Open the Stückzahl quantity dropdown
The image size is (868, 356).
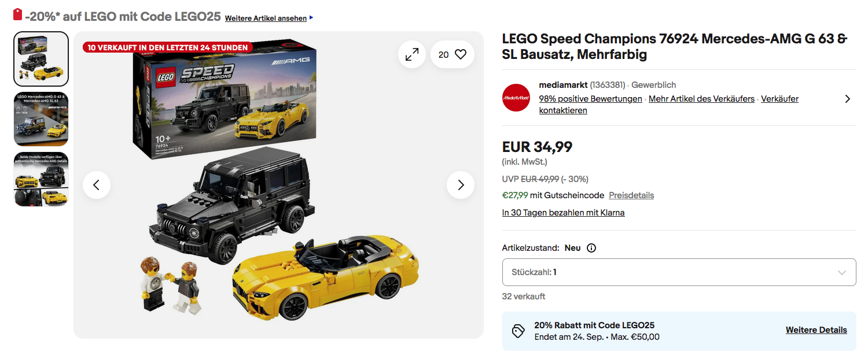tap(679, 272)
